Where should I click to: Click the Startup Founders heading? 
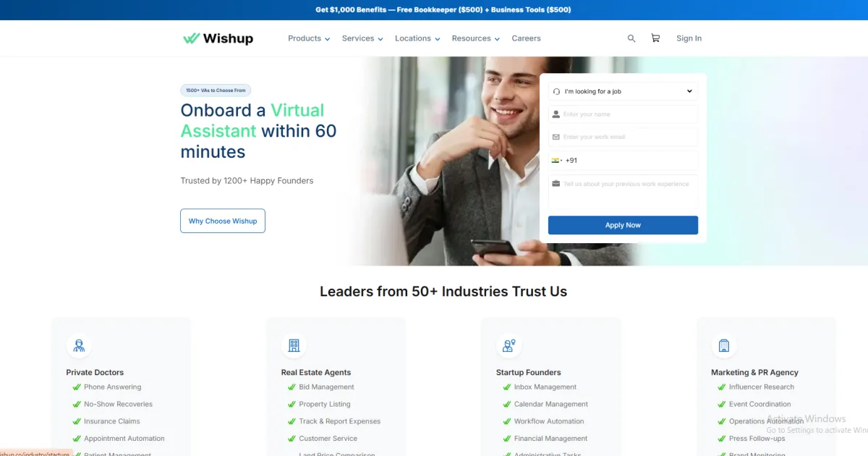pos(529,373)
